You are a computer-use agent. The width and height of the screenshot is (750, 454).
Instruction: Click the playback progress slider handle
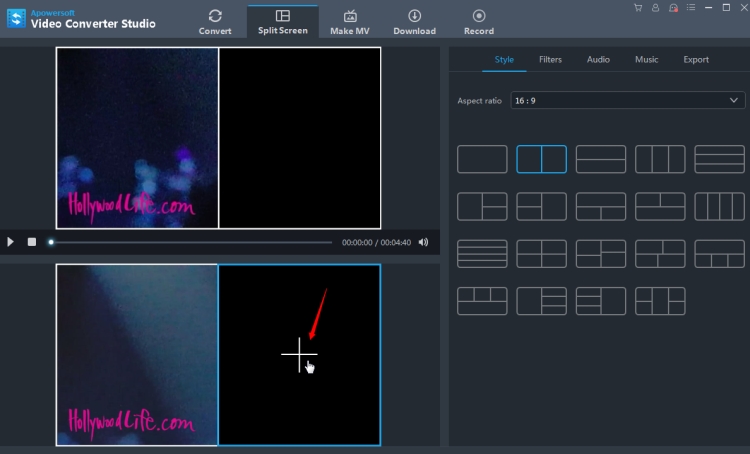[x=51, y=242]
